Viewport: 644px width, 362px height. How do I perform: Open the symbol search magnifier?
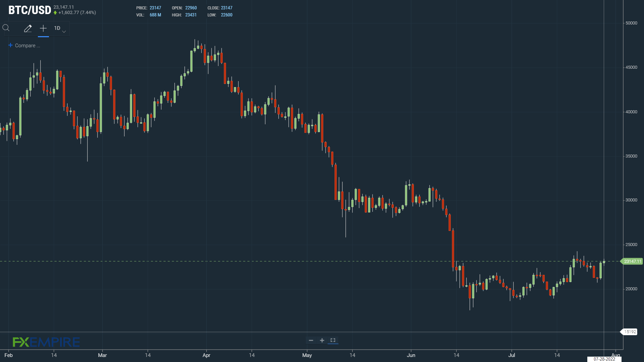[6, 28]
